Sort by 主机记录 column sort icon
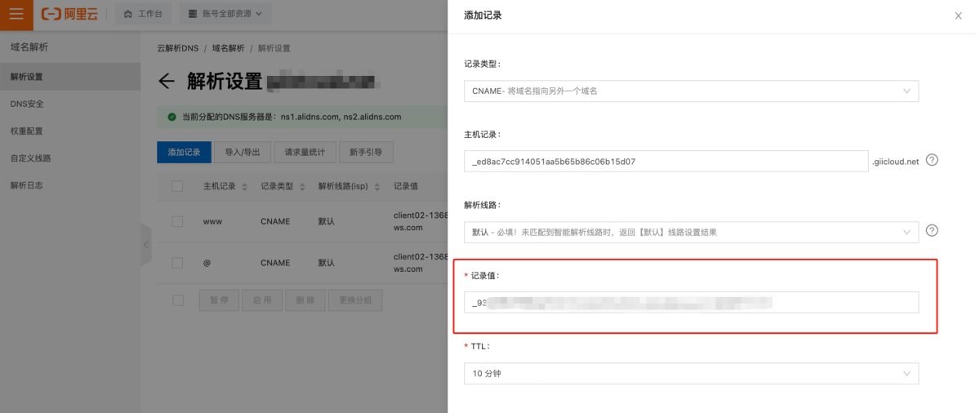 coord(243,187)
